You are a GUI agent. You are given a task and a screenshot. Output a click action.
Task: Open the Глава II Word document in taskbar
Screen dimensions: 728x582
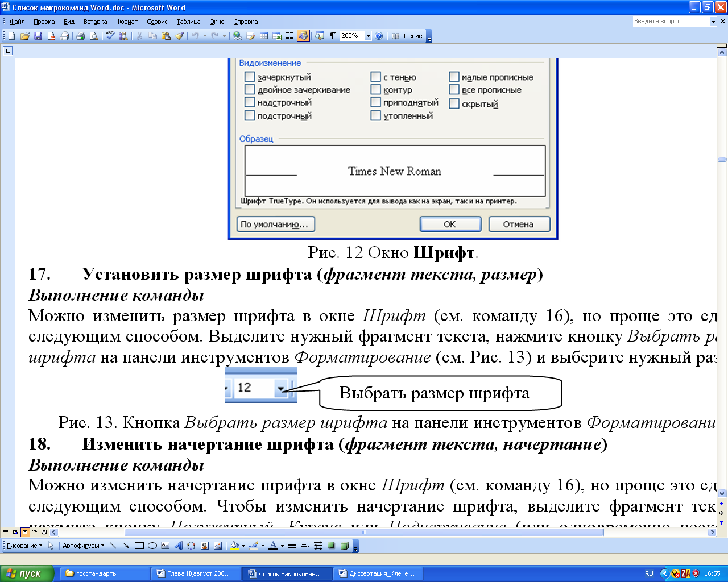196,573
